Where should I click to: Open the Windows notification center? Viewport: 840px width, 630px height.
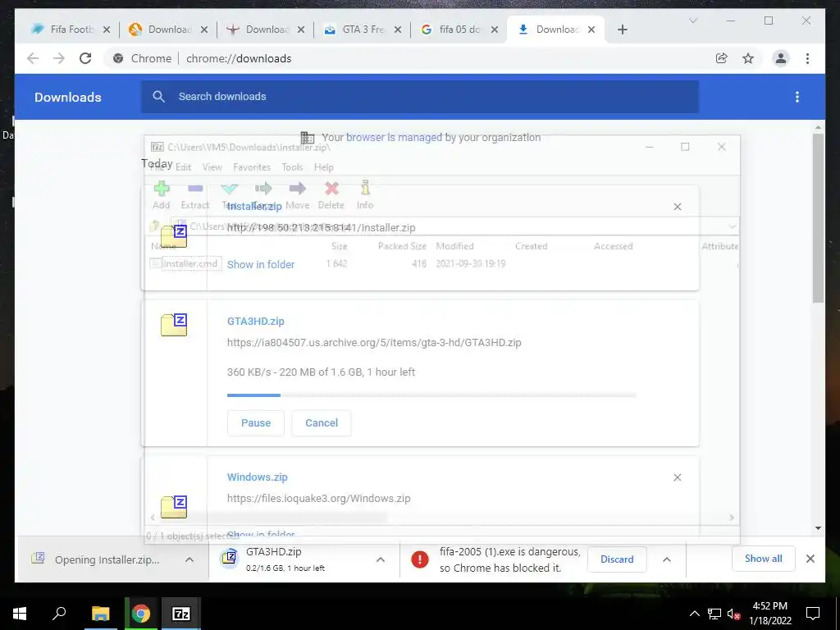(x=813, y=614)
